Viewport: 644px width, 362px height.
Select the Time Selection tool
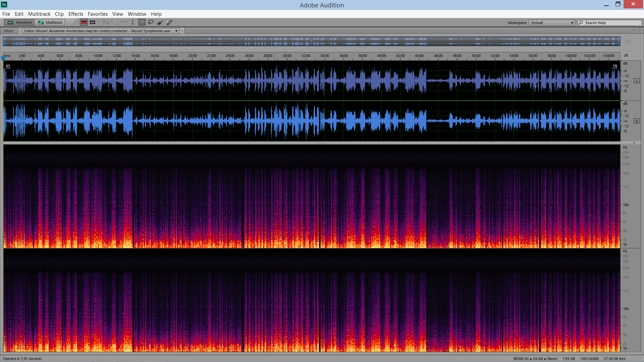click(x=132, y=22)
